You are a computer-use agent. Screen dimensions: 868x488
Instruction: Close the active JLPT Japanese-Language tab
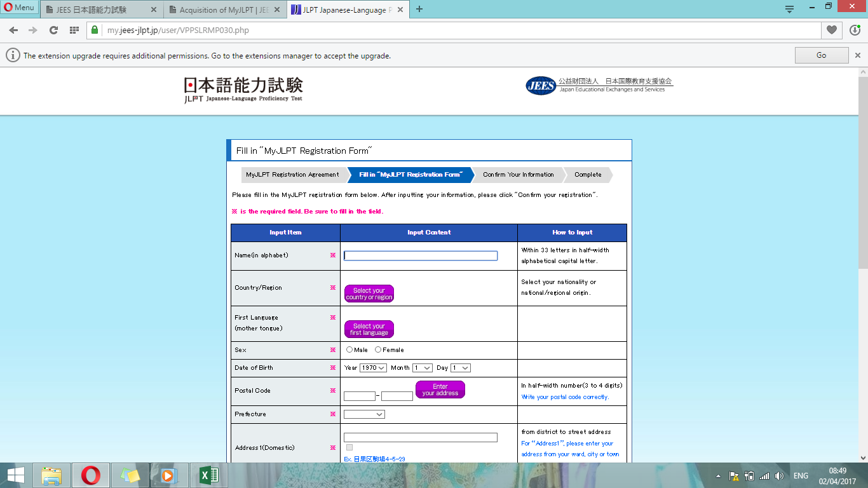coord(399,10)
